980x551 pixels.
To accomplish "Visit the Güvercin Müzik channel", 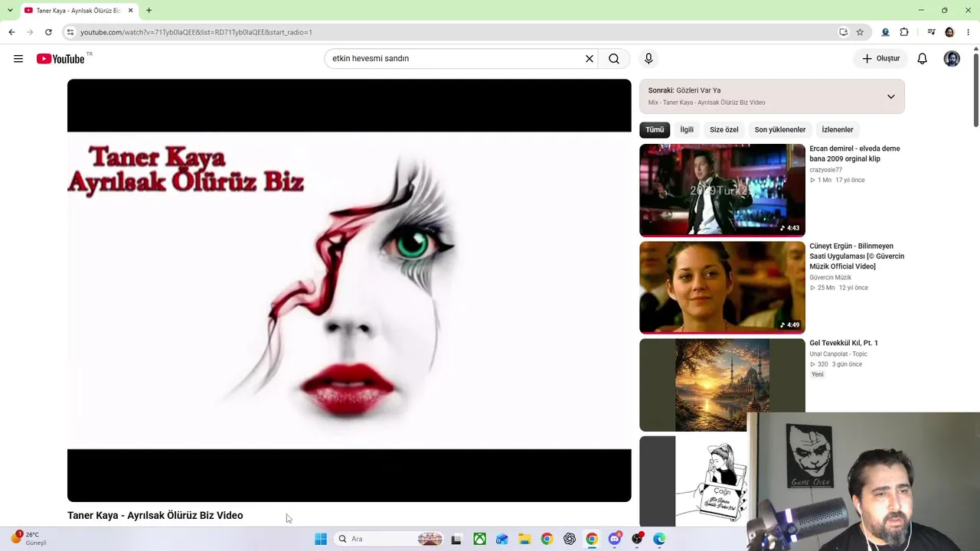I will (x=831, y=278).
